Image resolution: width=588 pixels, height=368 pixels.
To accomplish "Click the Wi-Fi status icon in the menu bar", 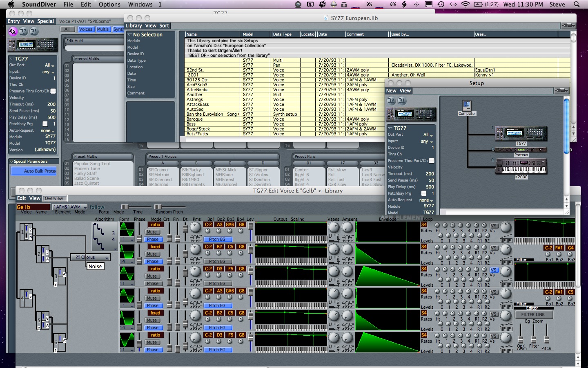I will [465, 4].
